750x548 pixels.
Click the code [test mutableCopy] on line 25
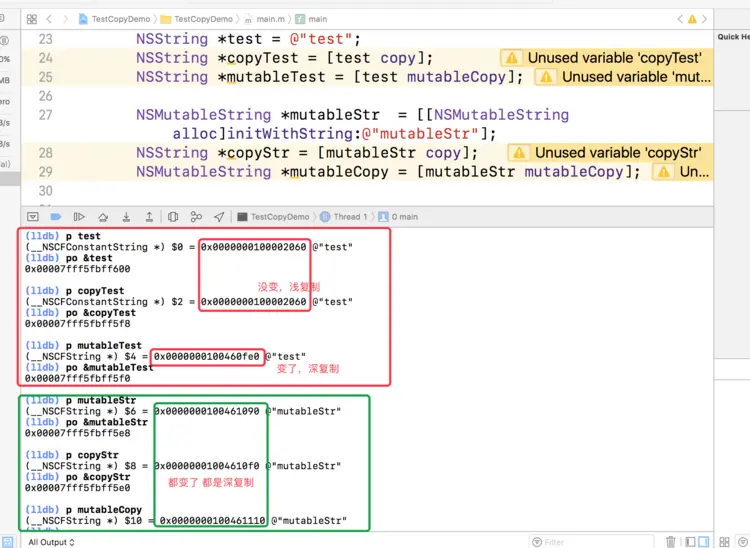[434, 77]
